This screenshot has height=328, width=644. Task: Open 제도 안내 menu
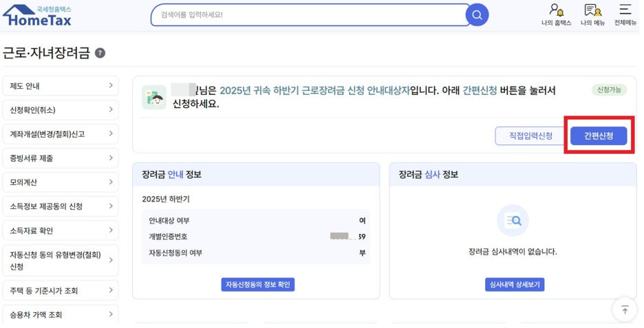tap(61, 86)
